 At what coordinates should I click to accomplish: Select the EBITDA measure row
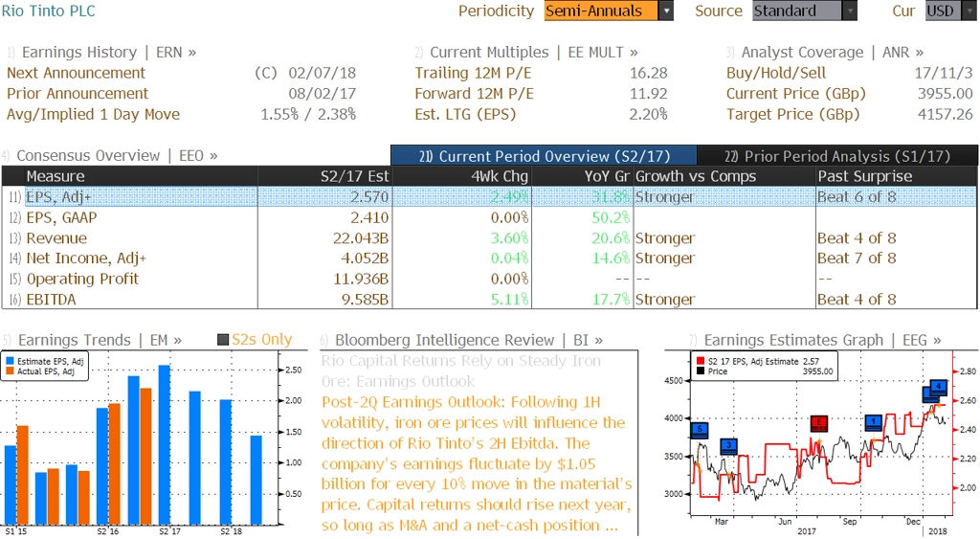pyautogui.click(x=489, y=299)
